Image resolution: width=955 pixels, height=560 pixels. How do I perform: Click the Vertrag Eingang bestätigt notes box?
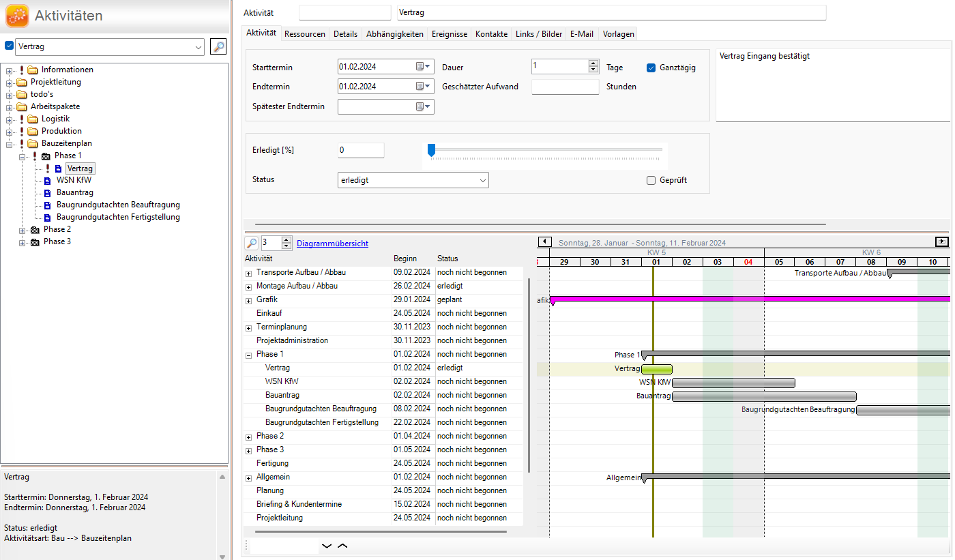833,85
